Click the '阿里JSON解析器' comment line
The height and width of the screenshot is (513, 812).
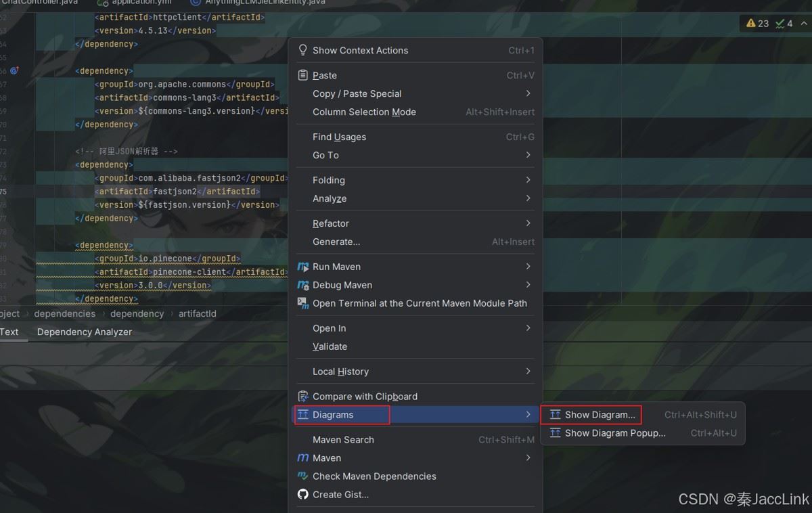coord(127,152)
